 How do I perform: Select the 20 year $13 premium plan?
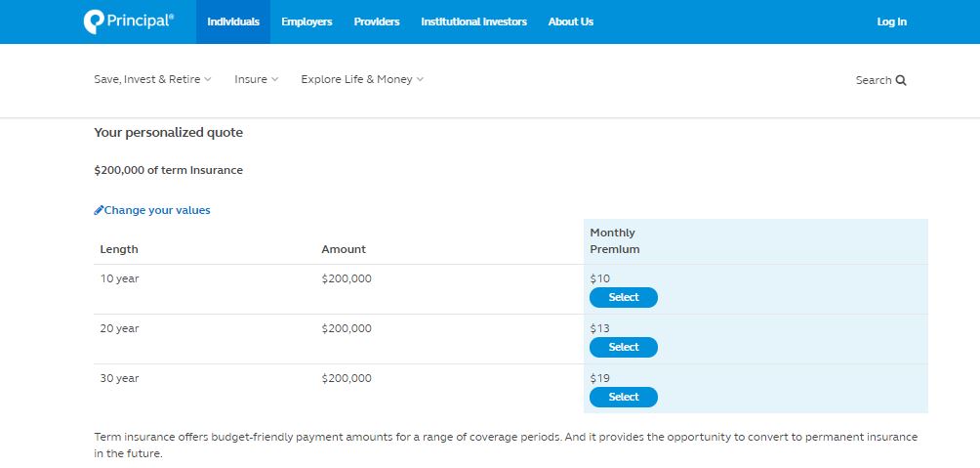[623, 347]
